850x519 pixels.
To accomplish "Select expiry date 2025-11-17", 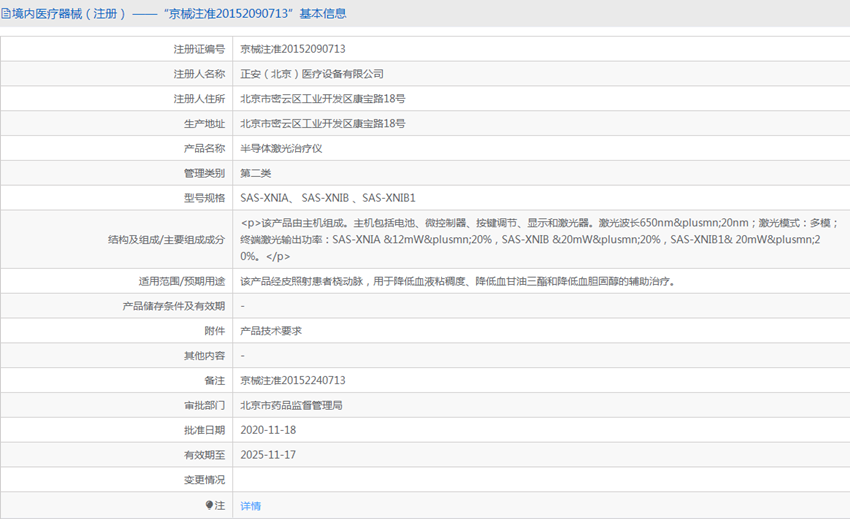I will [268, 455].
